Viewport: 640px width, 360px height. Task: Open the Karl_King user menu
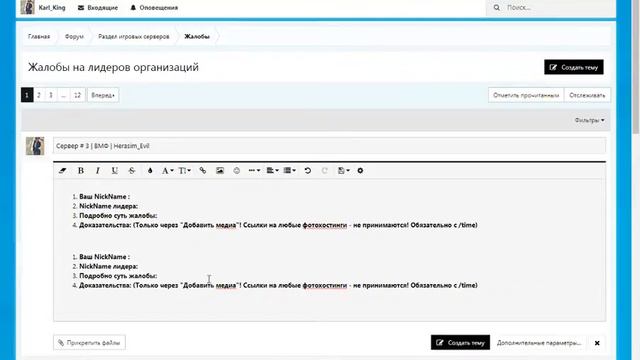coord(52,7)
